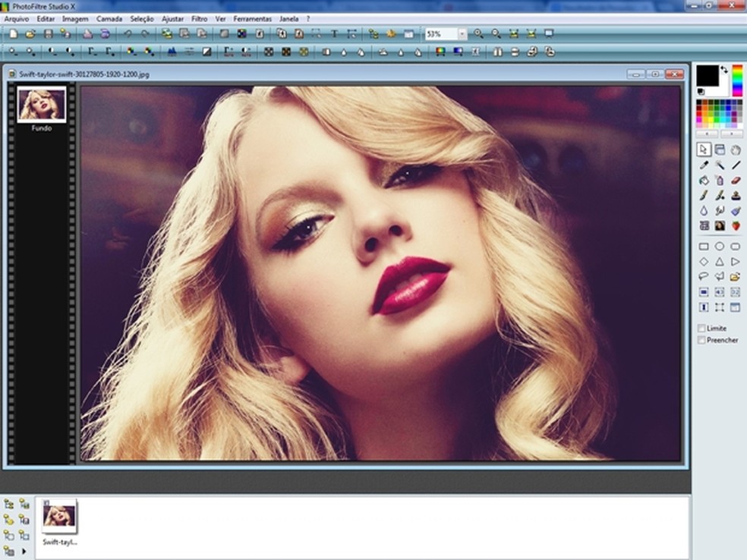Choose the Ellipse selection shape
Image resolution: width=747 pixels, height=560 pixels.
click(x=720, y=247)
